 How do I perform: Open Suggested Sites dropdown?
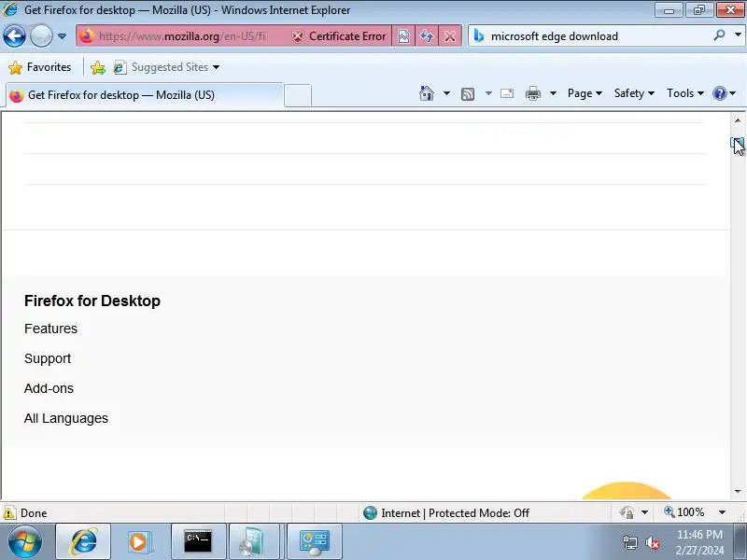[167, 67]
